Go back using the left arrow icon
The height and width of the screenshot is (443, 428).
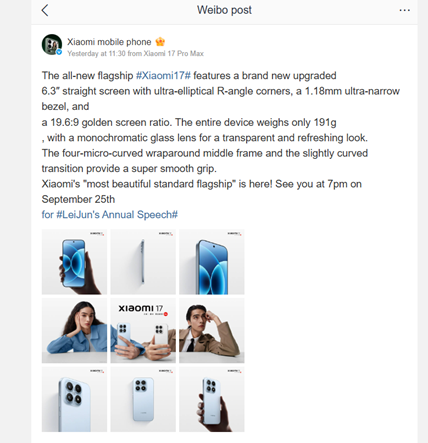pyautogui.click(x=45, y=10)
